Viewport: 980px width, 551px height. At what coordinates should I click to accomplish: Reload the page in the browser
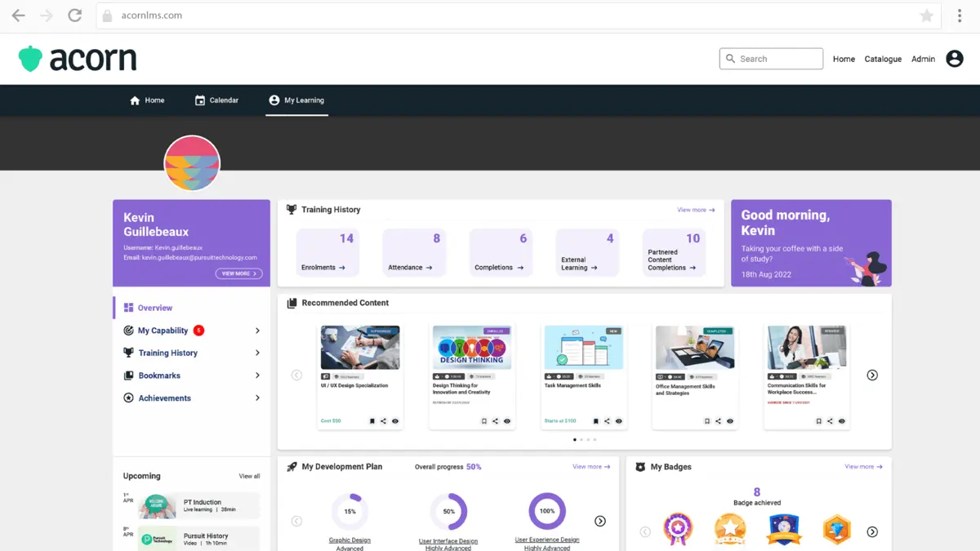(74, 16)
